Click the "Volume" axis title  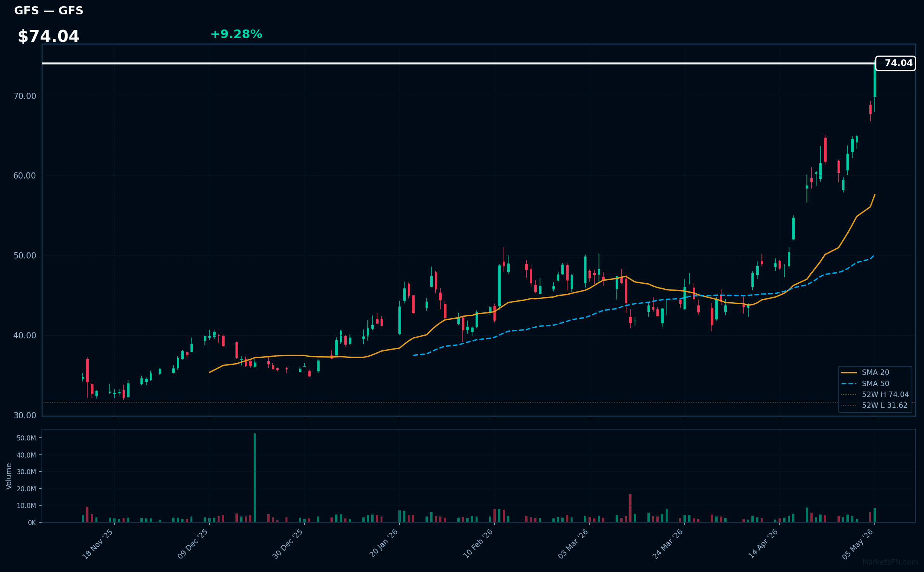click(x=9, y=476)
